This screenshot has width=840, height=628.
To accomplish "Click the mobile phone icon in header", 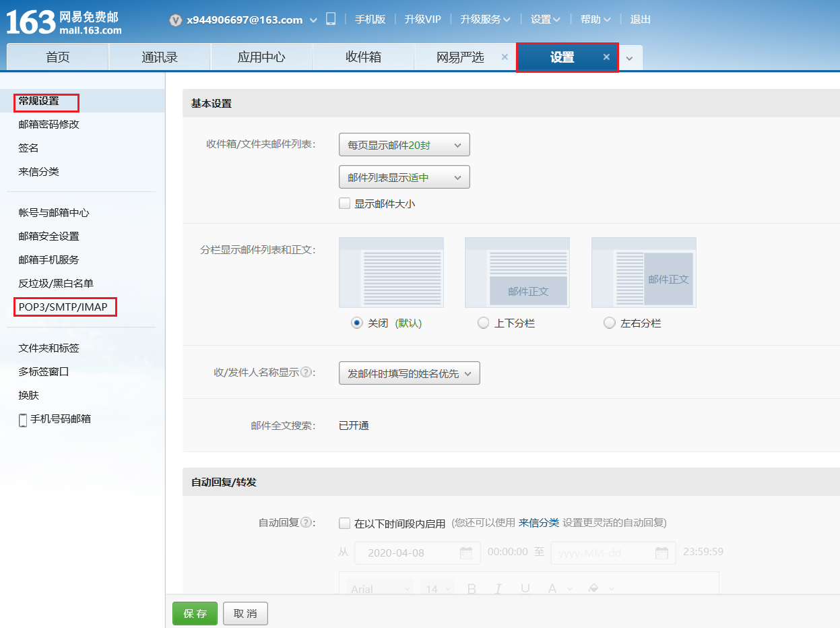I will coord(331,19).
